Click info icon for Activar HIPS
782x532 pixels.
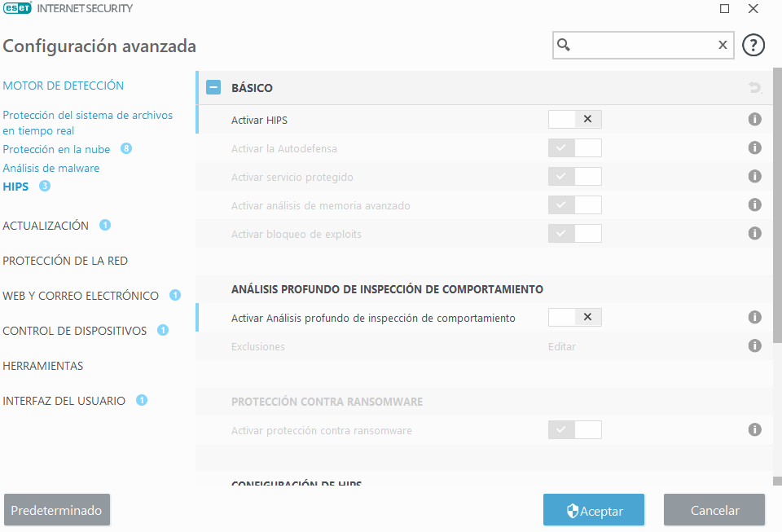[754, 120]
